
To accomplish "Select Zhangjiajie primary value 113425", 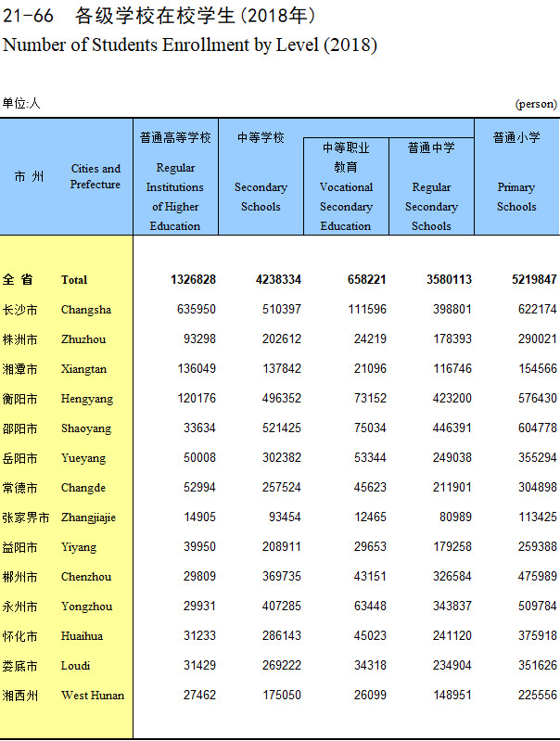I will click(538, 517).
